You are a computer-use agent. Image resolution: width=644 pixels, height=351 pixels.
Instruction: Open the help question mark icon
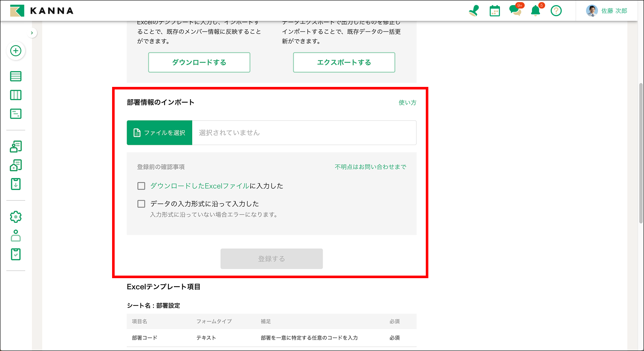click(x=556, y=10)
